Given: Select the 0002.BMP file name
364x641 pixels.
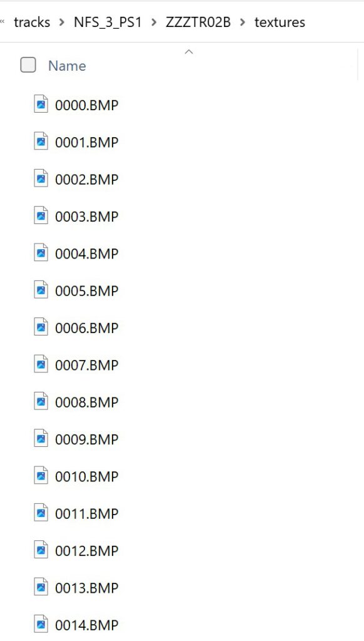Looking at the screenshot, I should pyautogui.click(x=86, y=180).
